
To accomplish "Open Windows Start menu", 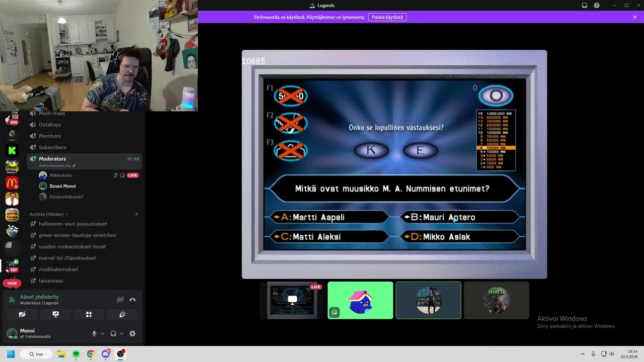I will coord(11,354).
